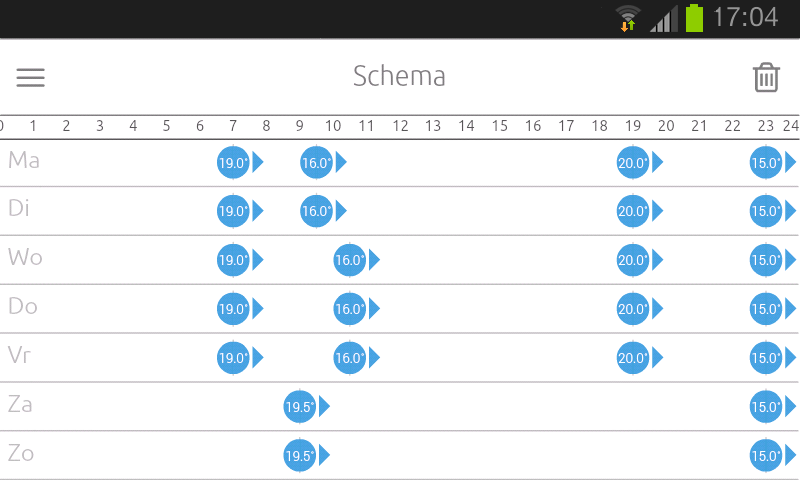800x480 pixels.
Task: Tap the Wo day row label
Action: 25,257
